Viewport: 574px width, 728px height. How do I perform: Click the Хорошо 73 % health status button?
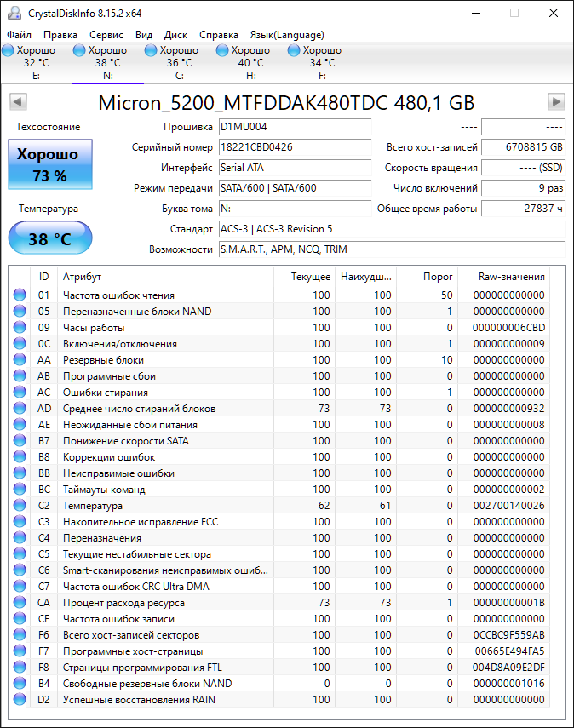coord(50,164)
